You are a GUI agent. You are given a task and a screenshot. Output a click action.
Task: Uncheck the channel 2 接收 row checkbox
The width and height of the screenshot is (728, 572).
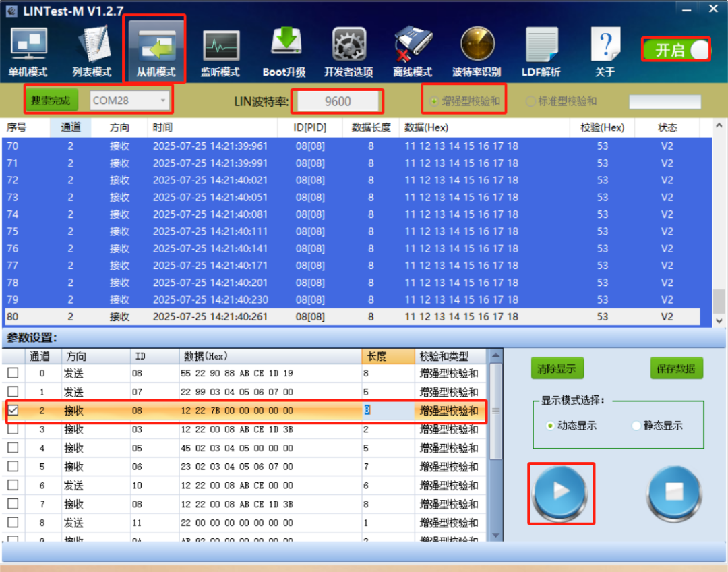coord(13,410)
